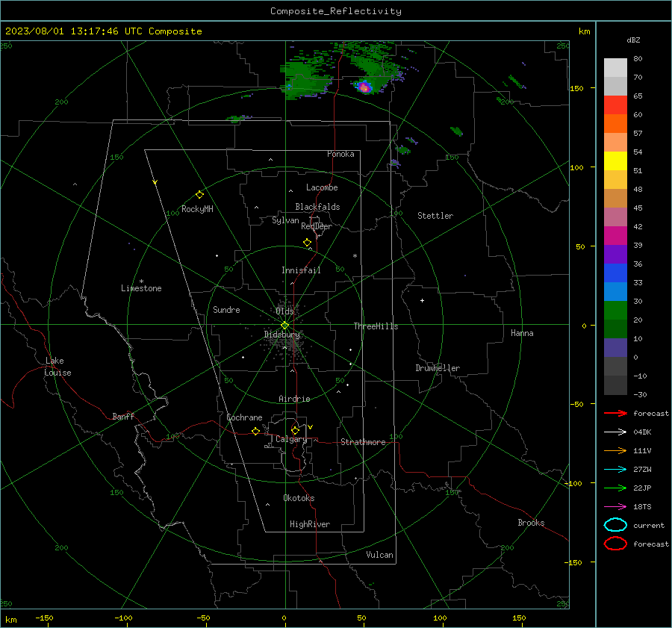Click the Sundre label
Image resolution: width=672 pixels, height=628 pixels.
226,310
